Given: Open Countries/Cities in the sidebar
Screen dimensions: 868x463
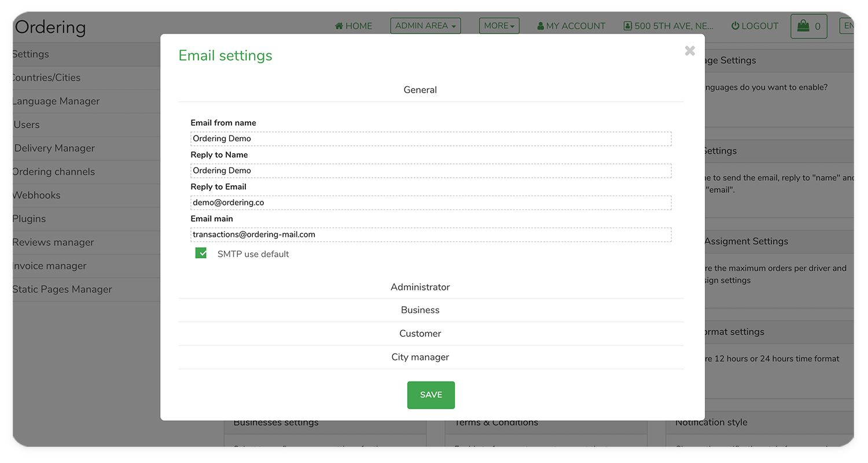Looking at the screenshot, I should pyautogui.click(x=87, y=78).
